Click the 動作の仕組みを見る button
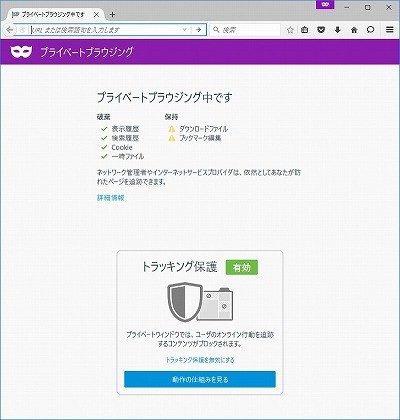The height and width of the screenshot is (420, 400). [200, 379]
